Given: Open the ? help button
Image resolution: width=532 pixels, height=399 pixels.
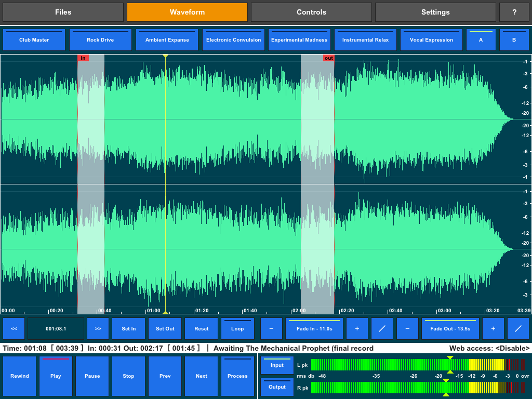Looking at the screenshot, I should click(x=514, y=12).
